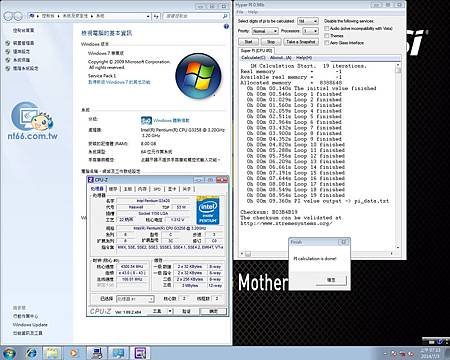Open the digits of pi dropdown (1M)
The width and height of the screenshot is (450, 360).
308,21
